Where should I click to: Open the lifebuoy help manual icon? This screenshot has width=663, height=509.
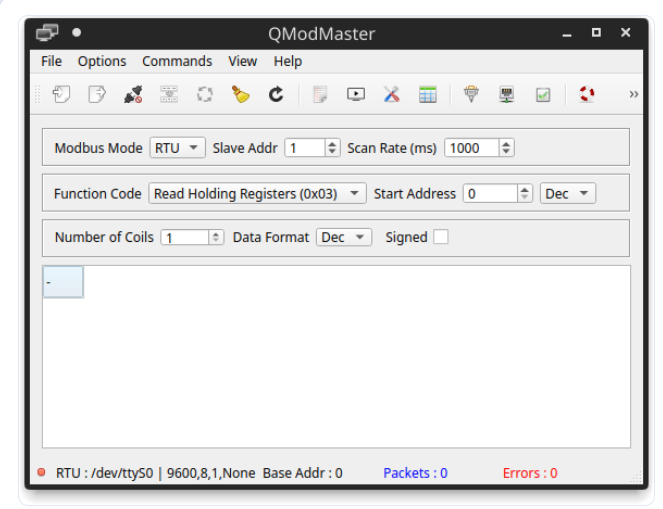point(587,94)
